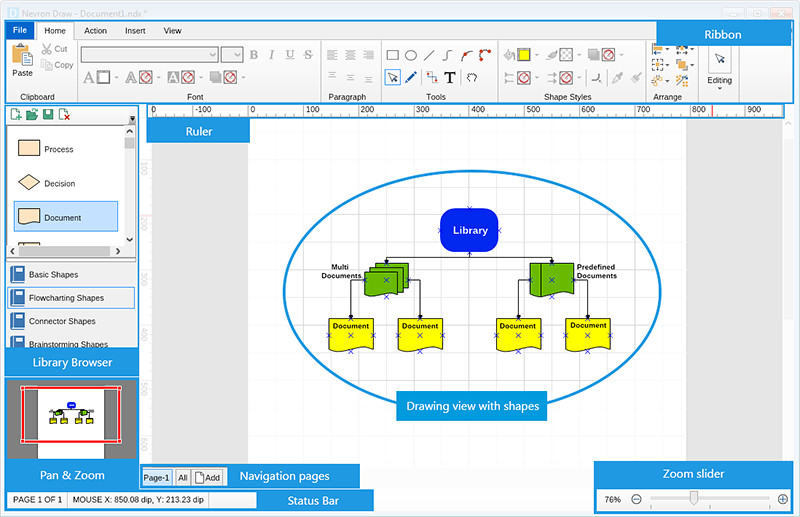The height and width of the screenshot is (517, 800).
Task: Select the Text tool
Action: (x=449, y=78)
